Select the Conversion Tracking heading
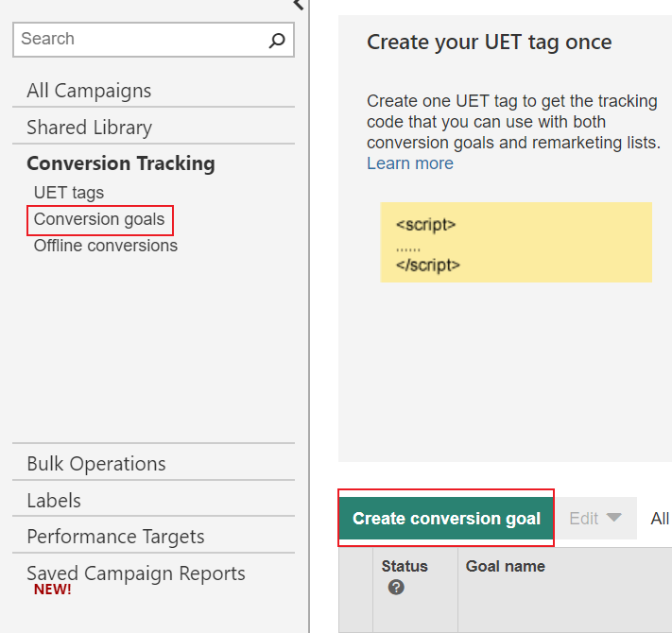 coord(121,163)
